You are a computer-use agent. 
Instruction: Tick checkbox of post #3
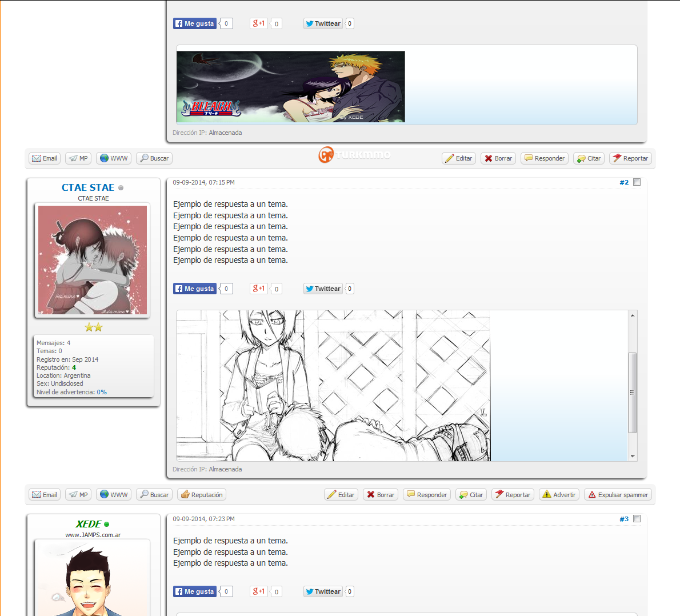point(637,519)
